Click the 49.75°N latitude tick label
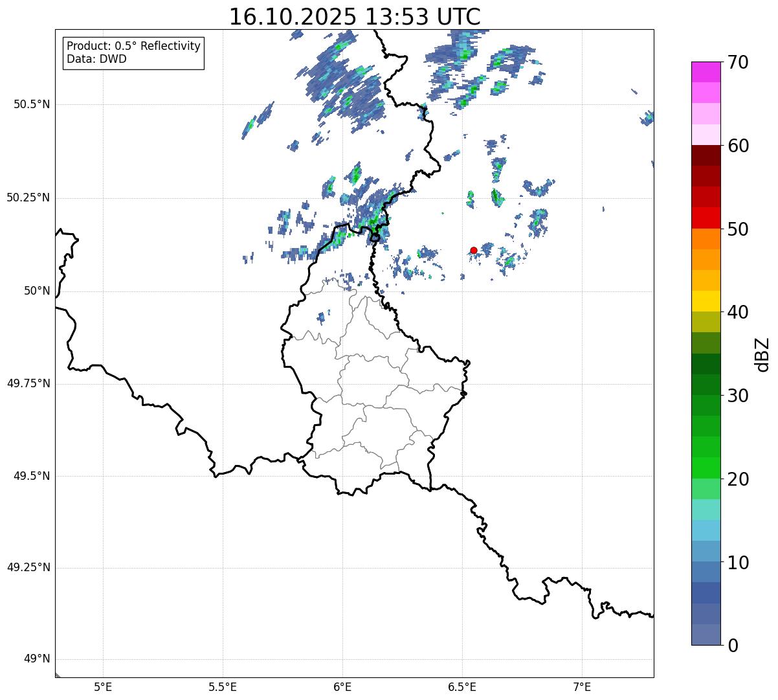 [x=28, y=383]
